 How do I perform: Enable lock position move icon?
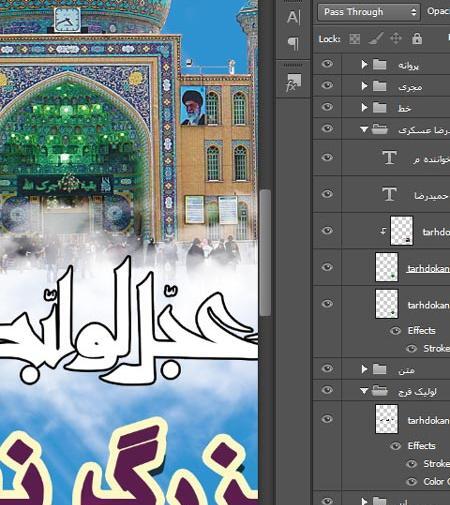coord(396,39)
